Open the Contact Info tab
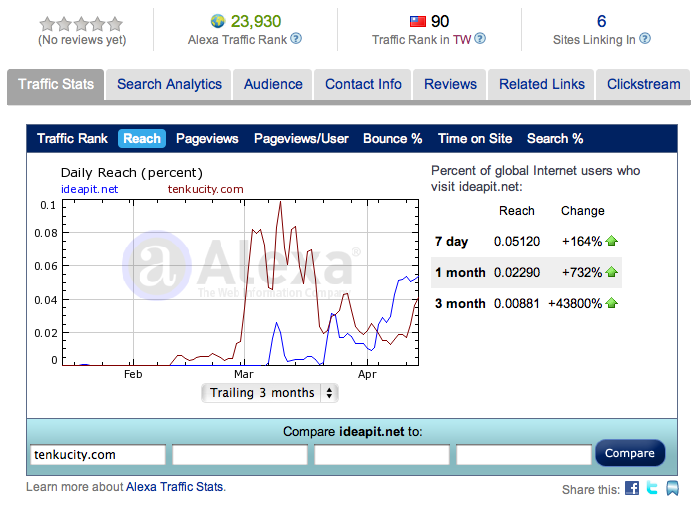The width and height of the screenshot is (699, 507). tap(363, 84)
